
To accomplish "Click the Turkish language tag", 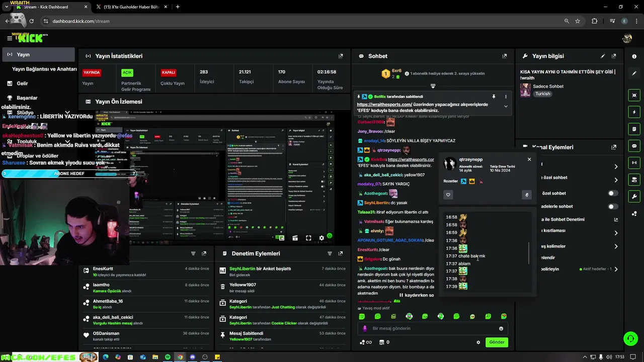I will (542, 94).
